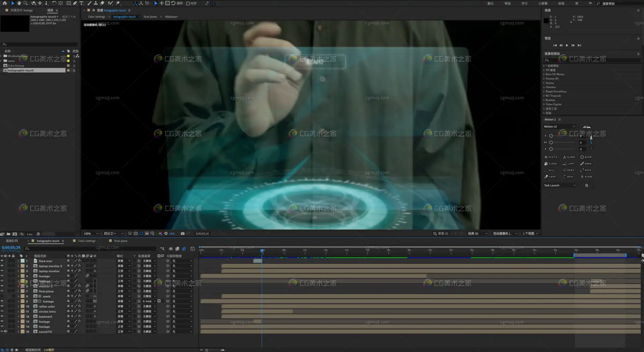This screenshot has height=352, width=644.
Task: Select the Zoom magnifier tool
Action: tap(25, 3)
